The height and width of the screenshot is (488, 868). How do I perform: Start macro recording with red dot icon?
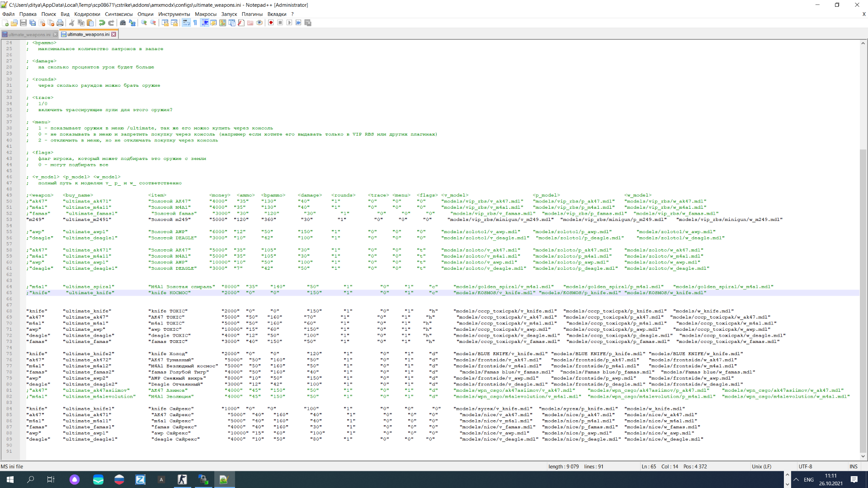271,23
